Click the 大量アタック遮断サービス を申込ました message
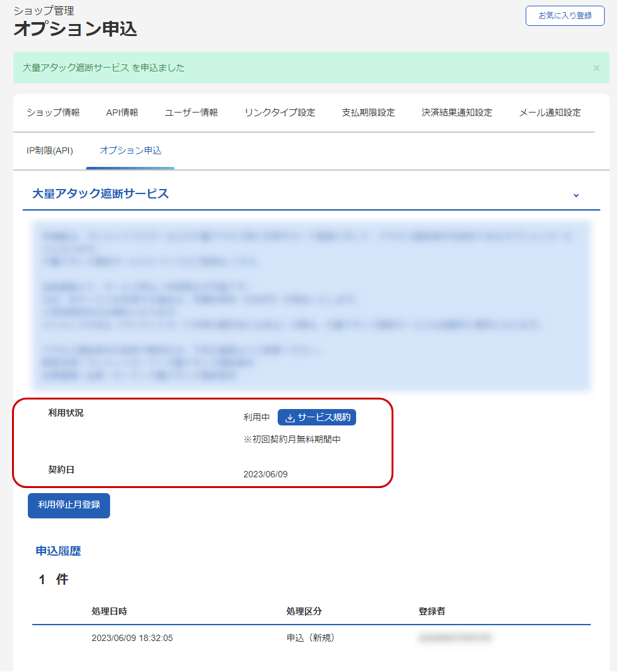This screenshot has width=618, height=672. 103,68
